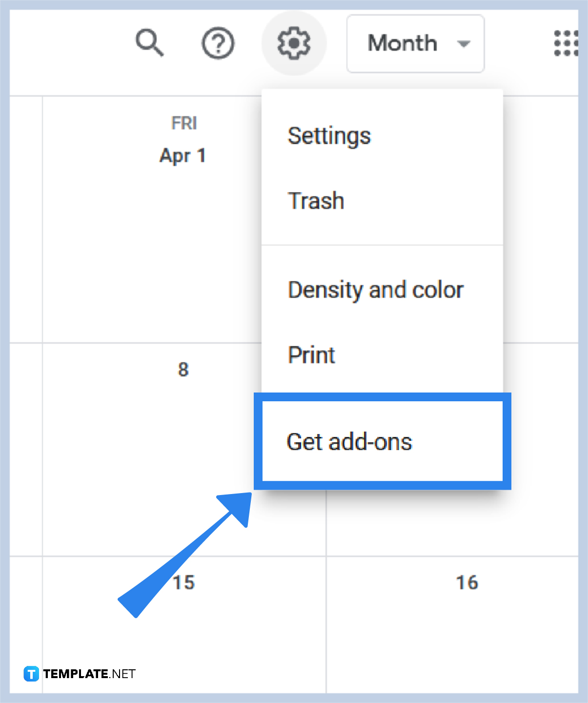This screenshot has width=588, height=703.
Task: Open the Google apps grid icon
Action: click(x=566, y=43)
